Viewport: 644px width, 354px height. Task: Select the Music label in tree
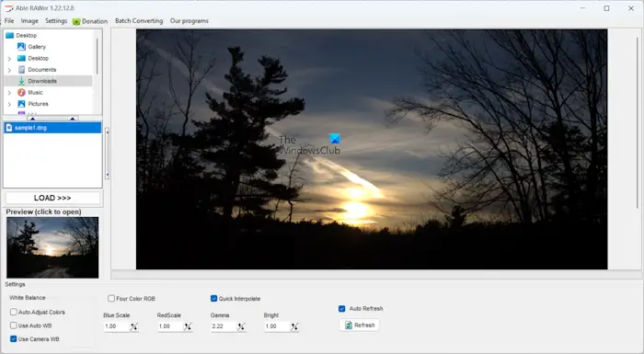(x=35, y=92)
